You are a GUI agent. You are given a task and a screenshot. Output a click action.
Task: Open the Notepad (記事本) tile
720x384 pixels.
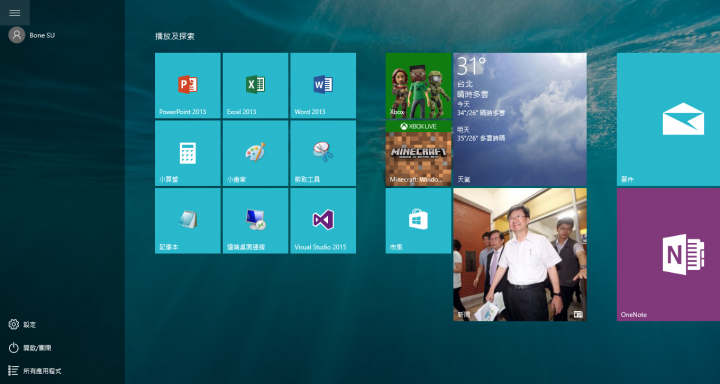pyautogui.click(x=188, y=220)
